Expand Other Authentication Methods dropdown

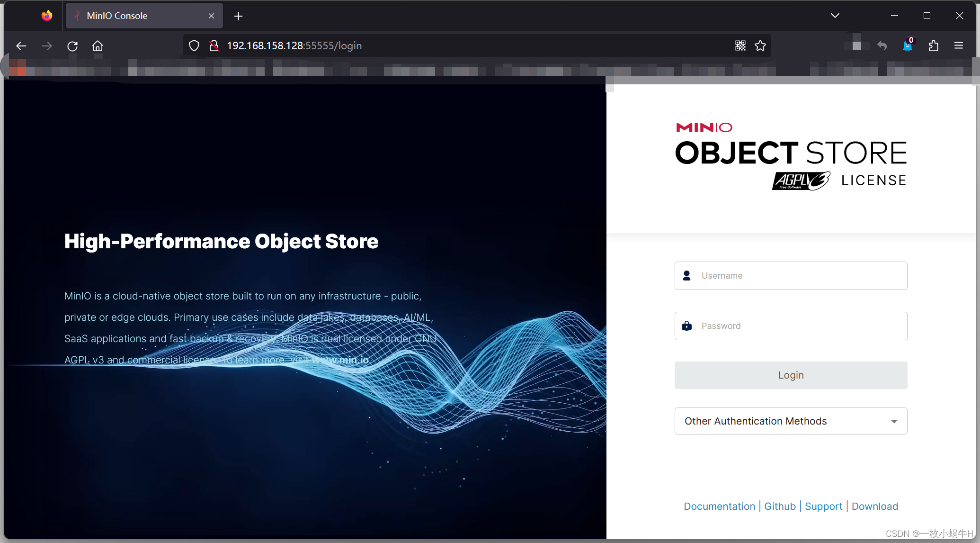tap(791, 421)
